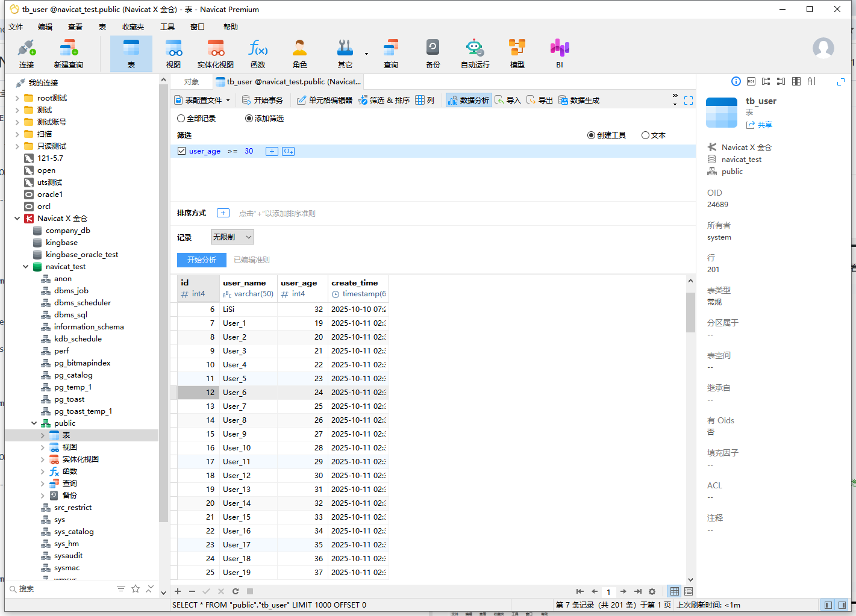This screenshot has width=856, height=616.
Task: Click the 查询 (Query) main toolbar icon
Action: tap(391, 54)
